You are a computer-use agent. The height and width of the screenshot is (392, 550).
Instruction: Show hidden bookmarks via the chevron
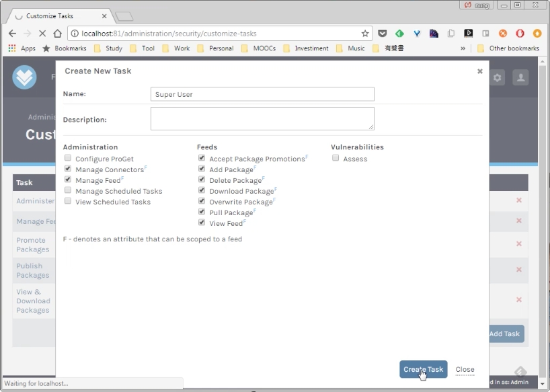(463, 48)
